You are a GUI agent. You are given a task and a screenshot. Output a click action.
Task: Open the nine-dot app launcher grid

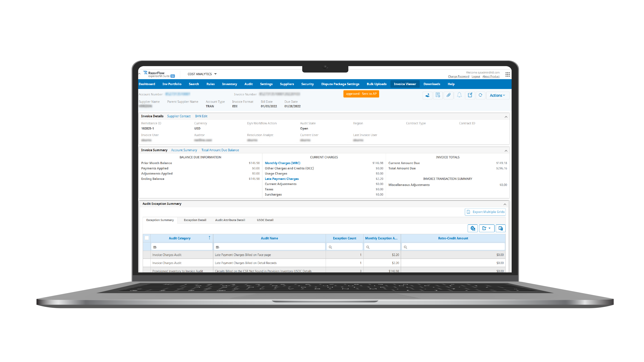pos(507,74)
